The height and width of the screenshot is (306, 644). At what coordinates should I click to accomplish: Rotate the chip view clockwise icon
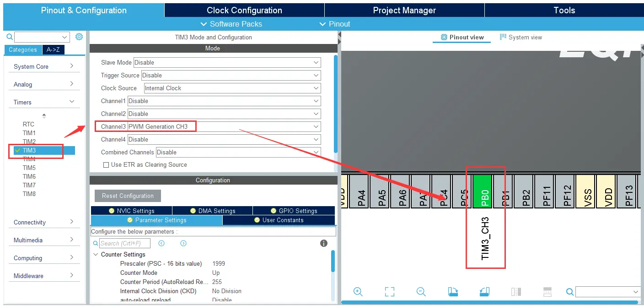[x=453, y=292]
